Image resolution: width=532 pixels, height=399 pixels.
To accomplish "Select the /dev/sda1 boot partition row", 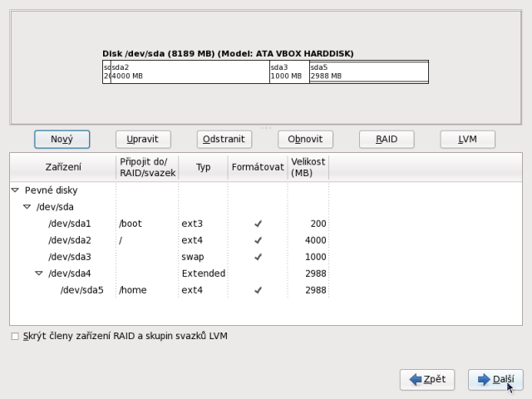I will pyautogui.click(x=70, y=224).
